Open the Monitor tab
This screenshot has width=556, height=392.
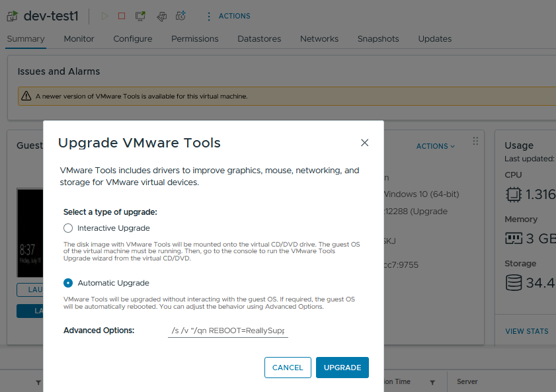tap(79, 38)
